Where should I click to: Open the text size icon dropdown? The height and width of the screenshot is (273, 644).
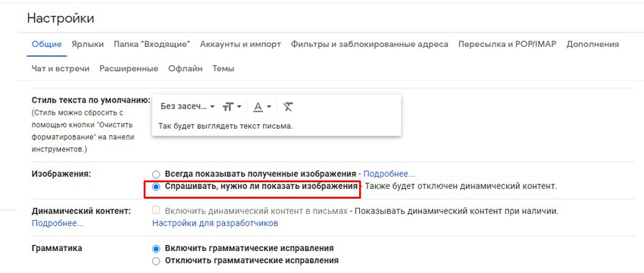point(232,107)
